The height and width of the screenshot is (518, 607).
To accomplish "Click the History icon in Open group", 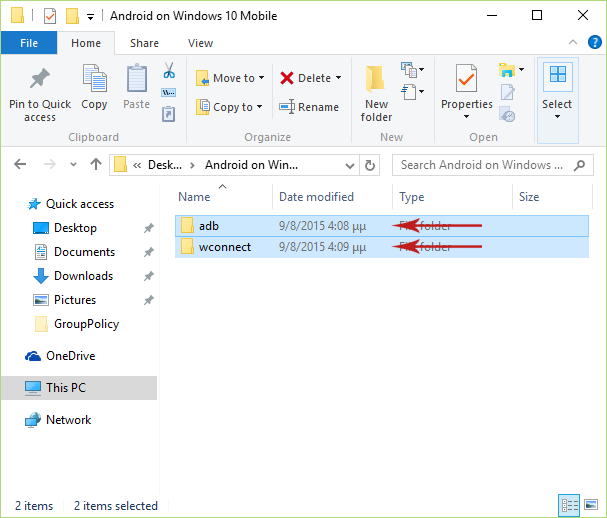I will click(x=507, y=114).
